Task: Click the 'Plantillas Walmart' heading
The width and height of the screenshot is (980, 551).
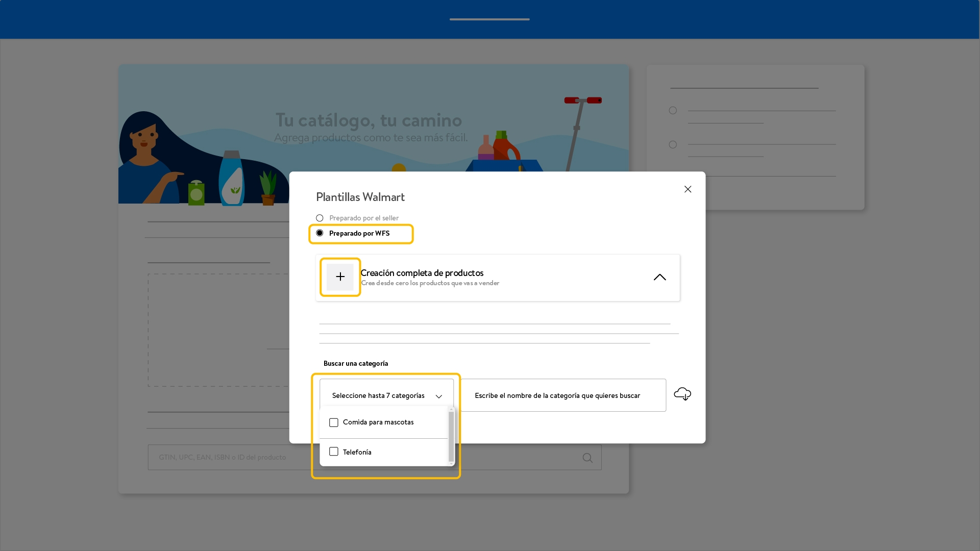Action: (x=360, y=197)
